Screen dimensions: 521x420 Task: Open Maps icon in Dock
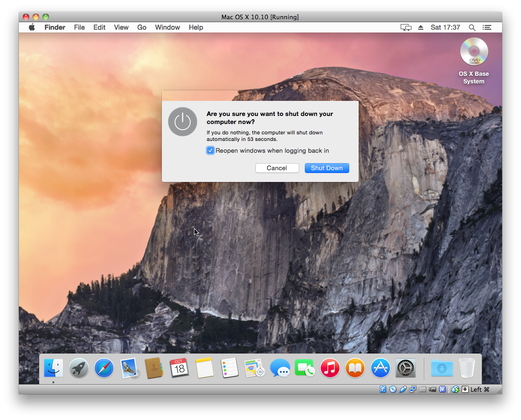pyautogui.click(x=254, y=368)
